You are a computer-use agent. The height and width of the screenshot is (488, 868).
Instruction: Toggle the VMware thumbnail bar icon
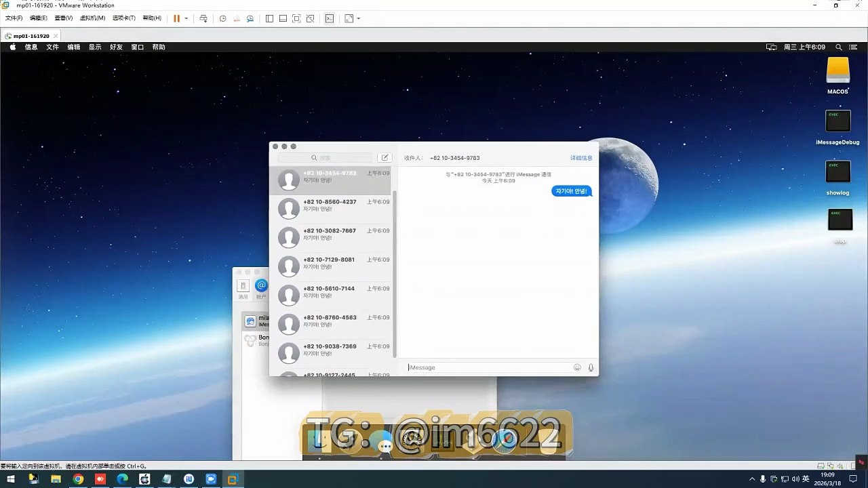click(283, 18)
